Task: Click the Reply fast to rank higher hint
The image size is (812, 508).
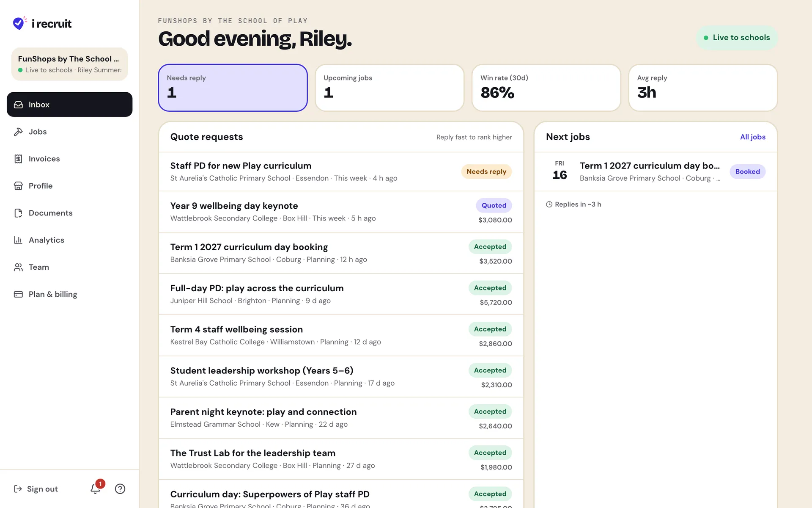Action: [474, 137]
